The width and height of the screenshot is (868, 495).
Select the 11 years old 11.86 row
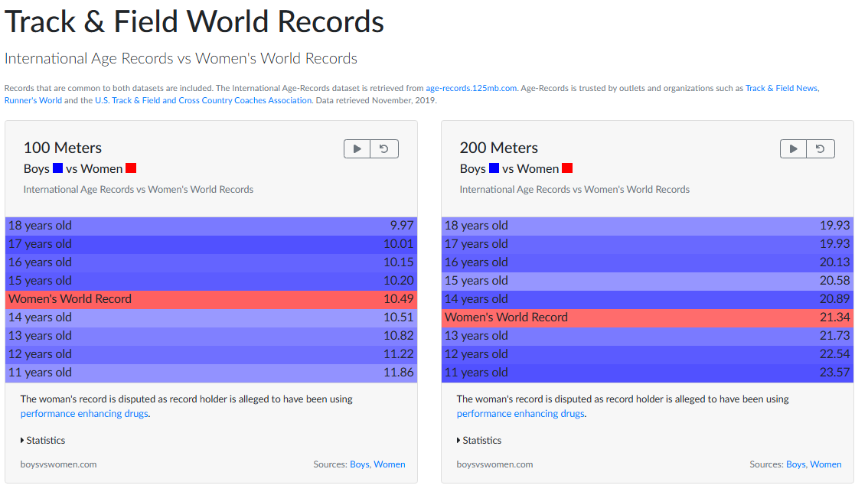pos(211,373)
